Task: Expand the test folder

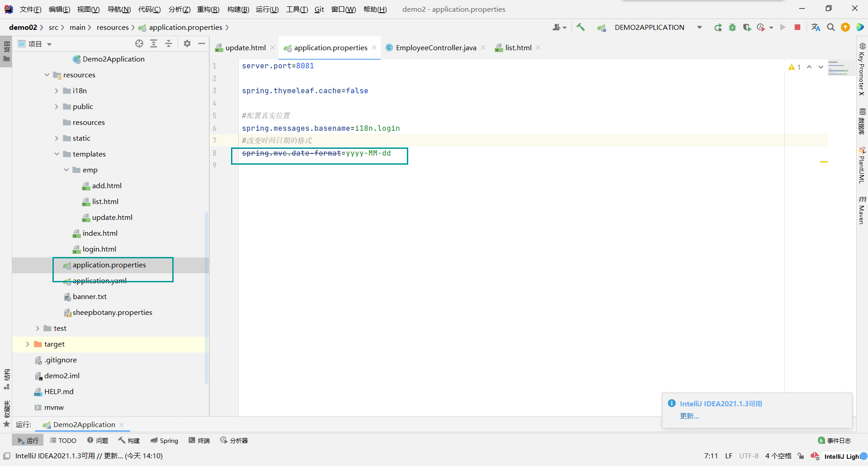Action: (38, 328)
